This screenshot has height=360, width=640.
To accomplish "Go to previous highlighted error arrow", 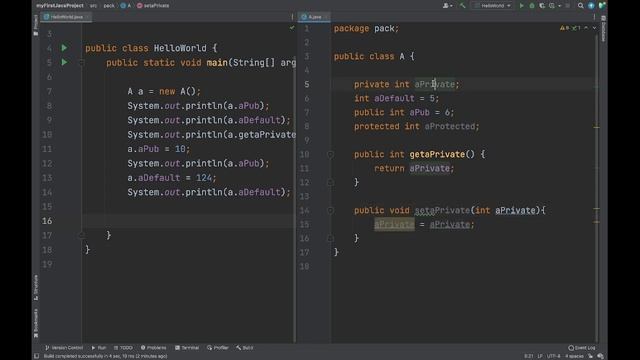I will tap(586, 28).
